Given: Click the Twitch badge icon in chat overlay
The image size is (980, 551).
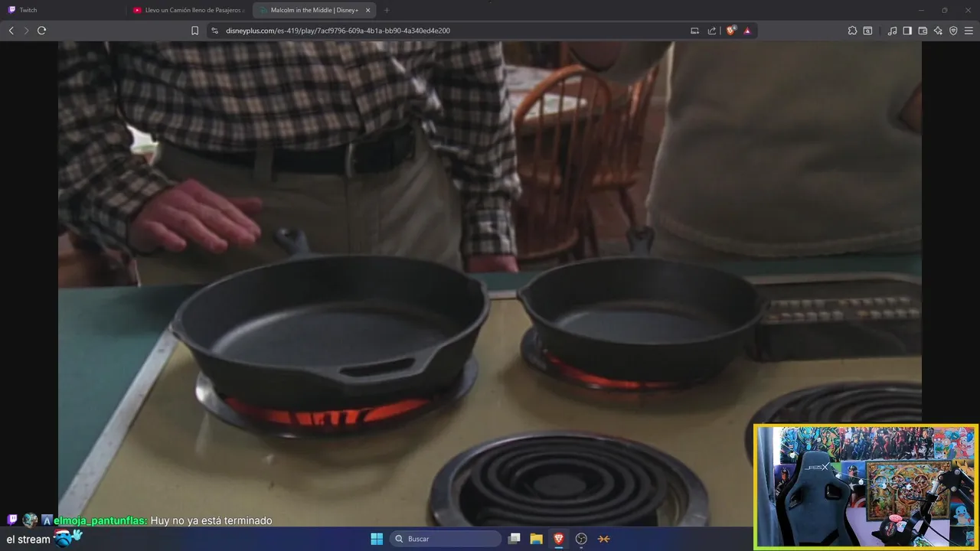Looking at the screenshot, I should 12,520.
